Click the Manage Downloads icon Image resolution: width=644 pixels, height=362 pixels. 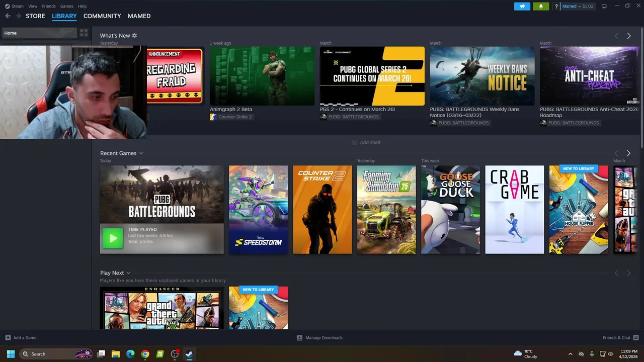[x=299, y=338]
